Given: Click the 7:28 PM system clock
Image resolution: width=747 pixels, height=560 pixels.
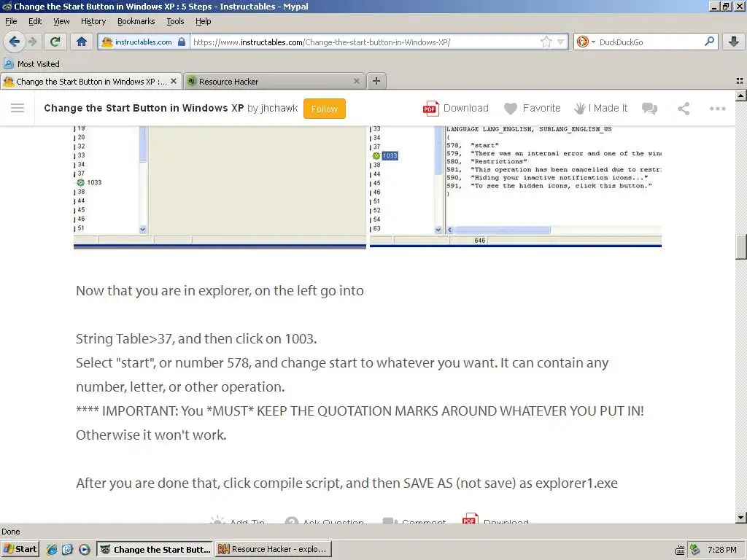Looking at the screenshot, I should coord(721,550).
